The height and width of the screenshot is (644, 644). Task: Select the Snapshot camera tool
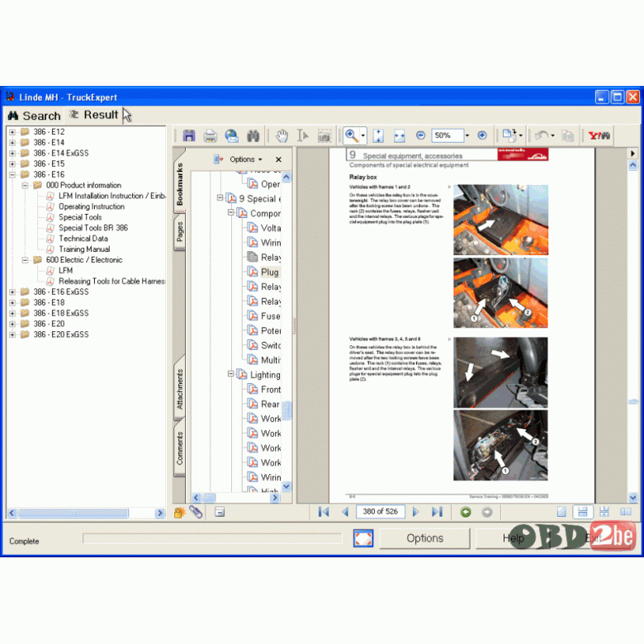click(324, 135)
